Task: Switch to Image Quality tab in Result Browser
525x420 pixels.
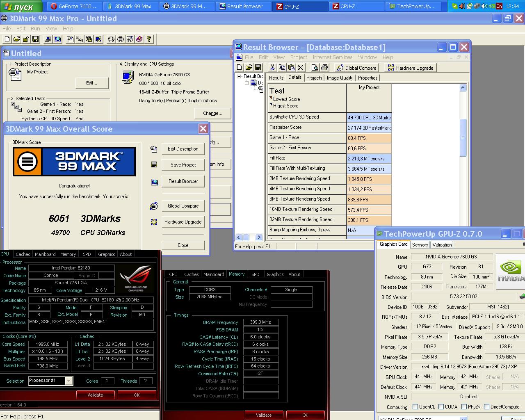Action: (x=340, y=78)
